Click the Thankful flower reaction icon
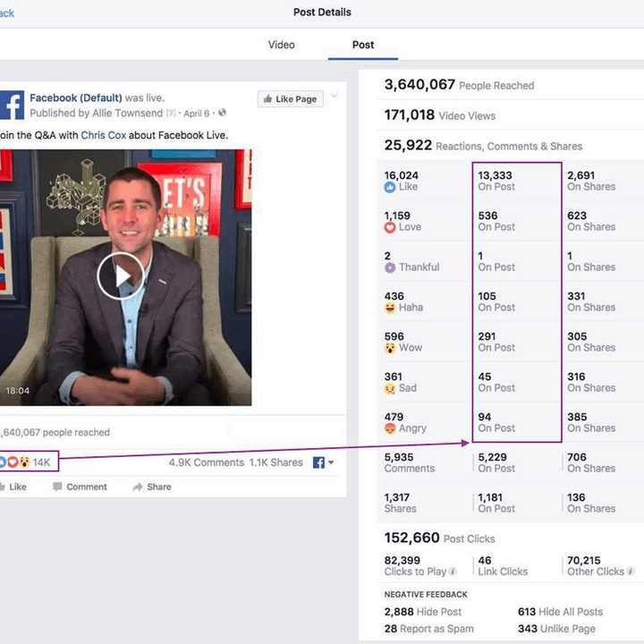 coord(390,267)
